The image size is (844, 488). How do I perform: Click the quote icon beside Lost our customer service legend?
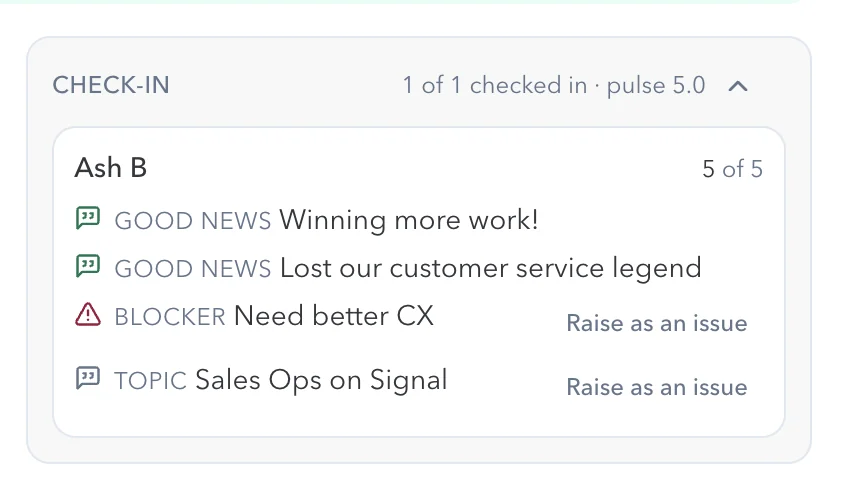(88, 266)
